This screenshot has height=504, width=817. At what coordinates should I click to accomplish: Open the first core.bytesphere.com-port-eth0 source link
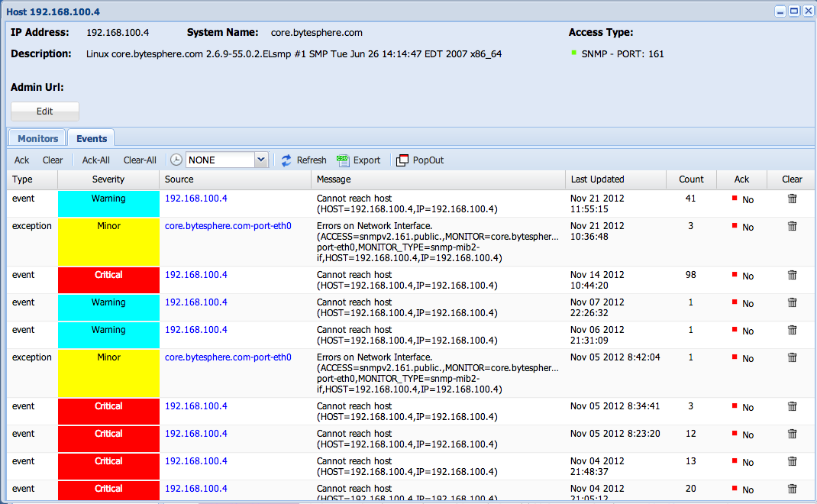coord(228,227)
